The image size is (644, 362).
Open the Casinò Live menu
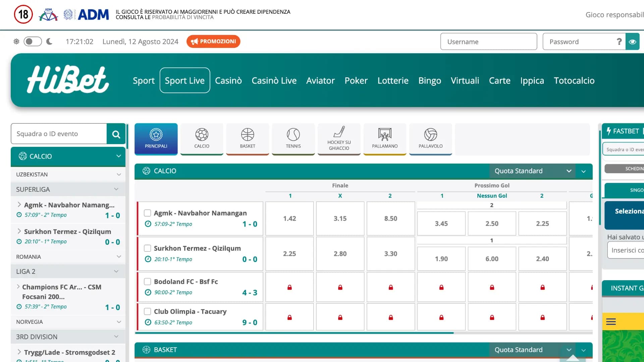274,80
